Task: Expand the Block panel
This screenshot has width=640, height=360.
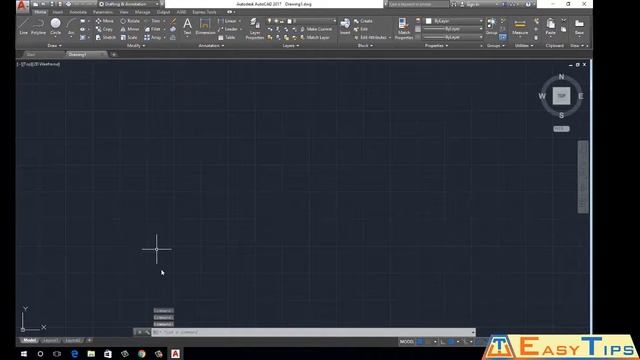Action: coord(365,46)
